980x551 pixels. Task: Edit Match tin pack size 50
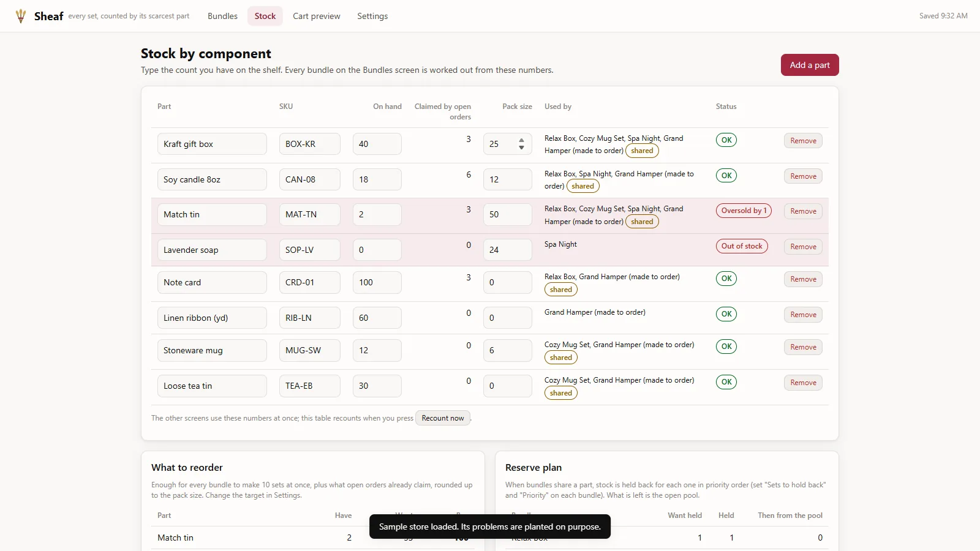pyautogui.click(x=508, y=214)
